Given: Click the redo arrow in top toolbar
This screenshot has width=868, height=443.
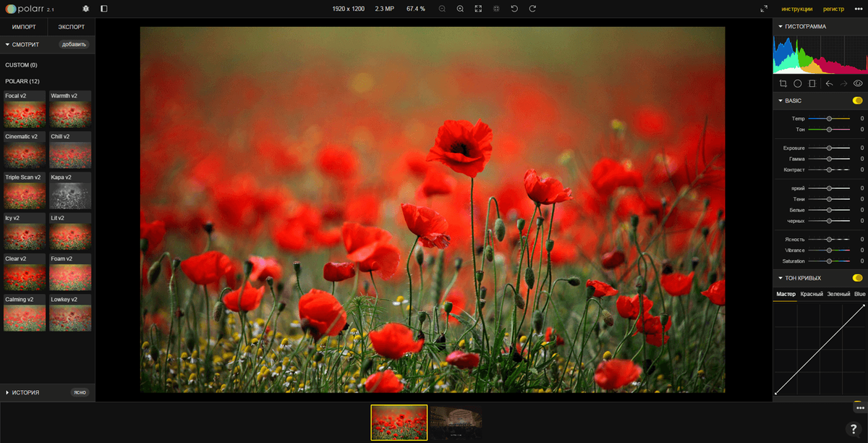Looking at the screenshot, I should (532, 9).
